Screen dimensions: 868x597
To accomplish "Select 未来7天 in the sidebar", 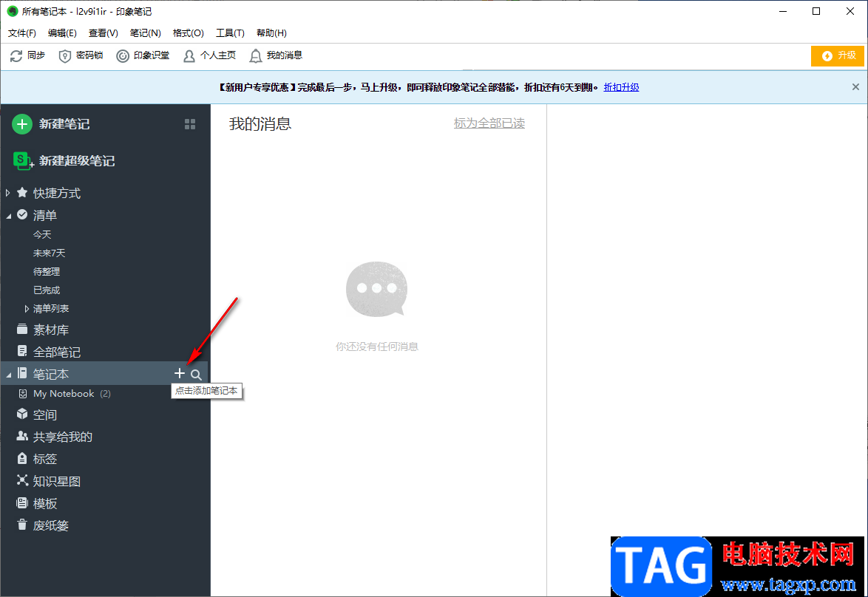I will pyautogui.click(x=50, y=253).
